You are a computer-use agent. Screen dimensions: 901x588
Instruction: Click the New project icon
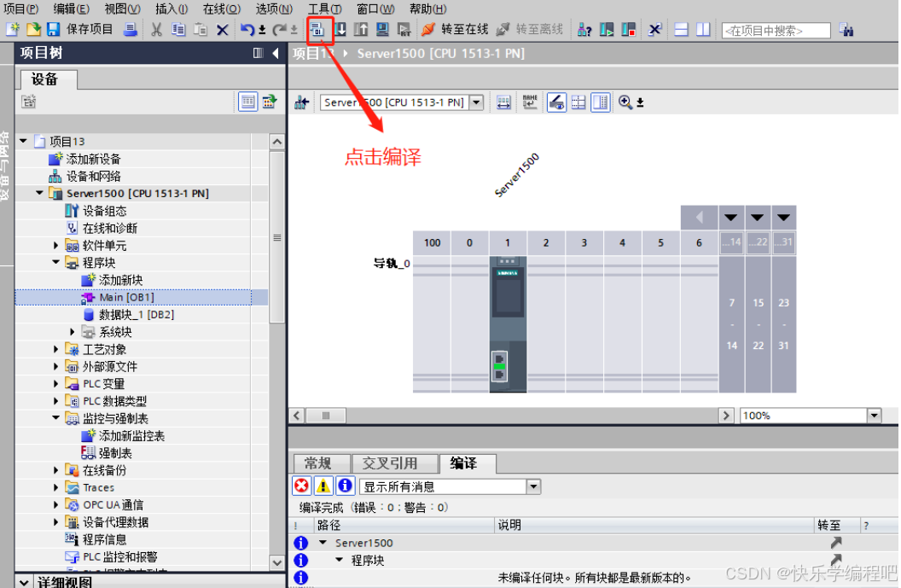(x=13, y=29)
